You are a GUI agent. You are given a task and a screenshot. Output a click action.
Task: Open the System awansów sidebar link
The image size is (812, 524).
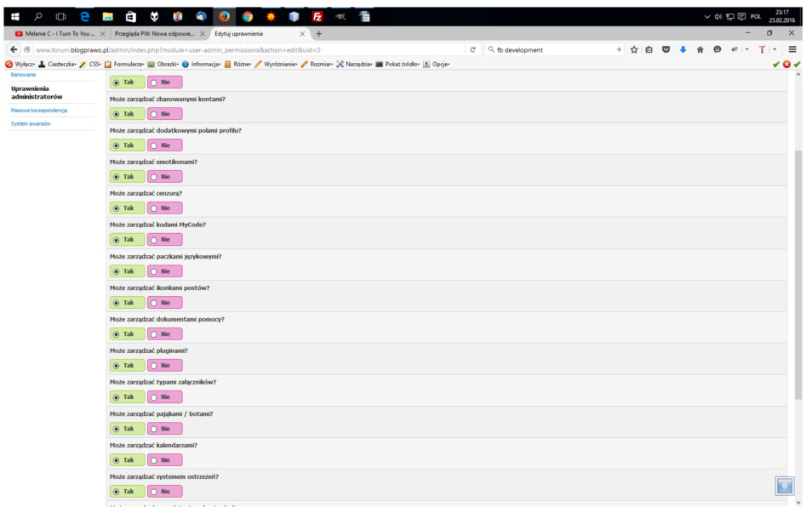[31, 123]
